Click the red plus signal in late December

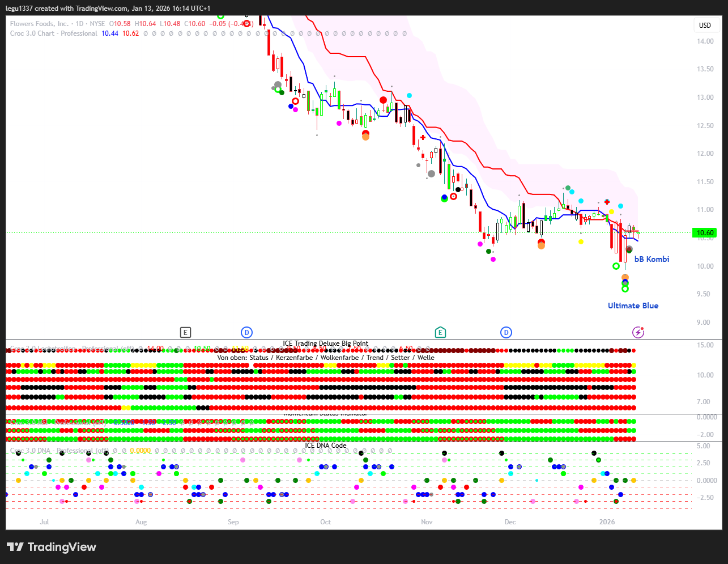607,202
